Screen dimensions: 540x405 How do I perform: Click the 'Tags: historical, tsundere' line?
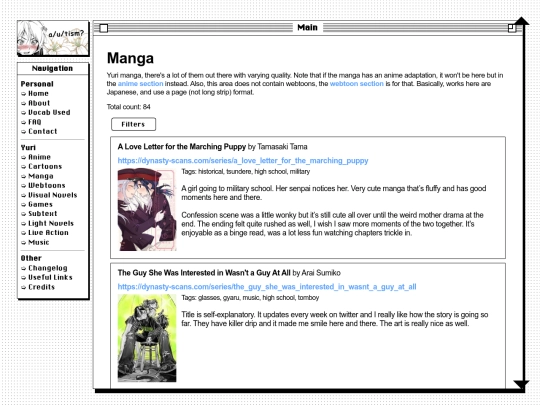[246, 172]
